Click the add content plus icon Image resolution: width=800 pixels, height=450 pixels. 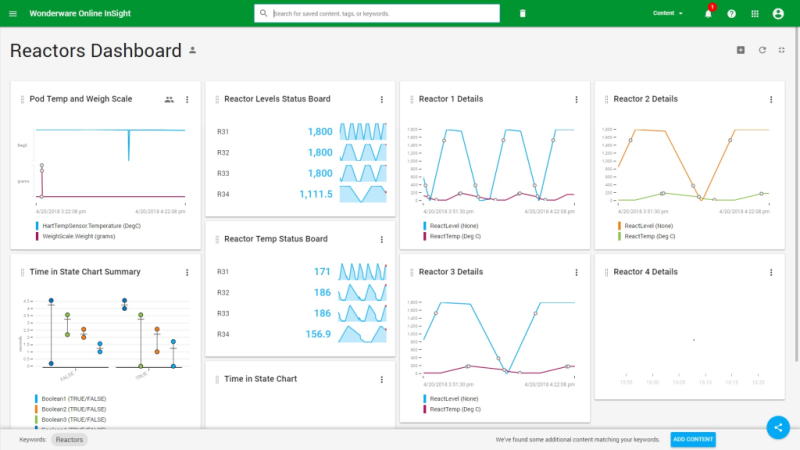(741, 50)
